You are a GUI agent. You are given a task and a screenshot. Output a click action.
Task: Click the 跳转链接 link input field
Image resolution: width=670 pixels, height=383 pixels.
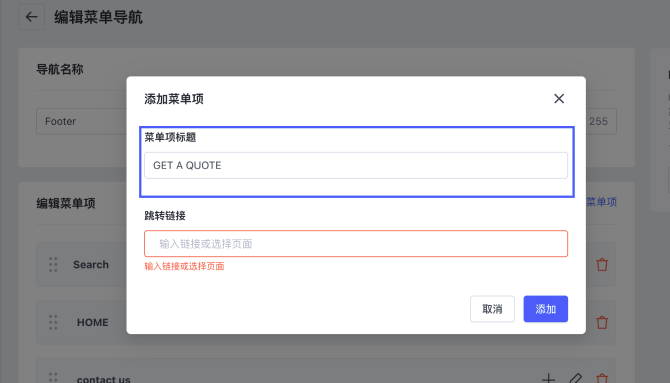pos(356,244)
